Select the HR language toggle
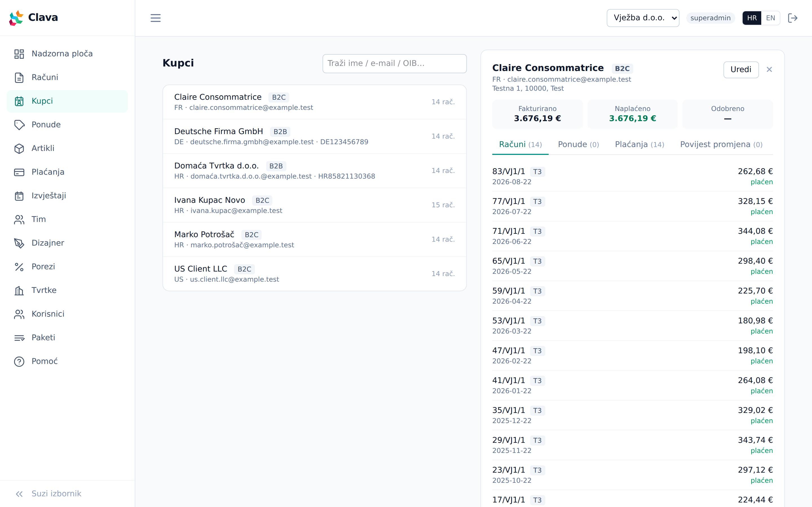812x507 pixels. coord(752,18)
